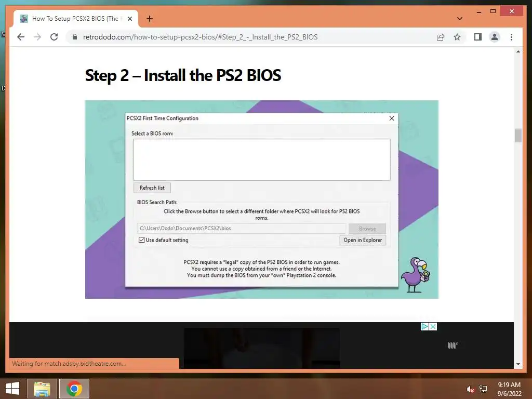Click scrollbar down arrow

pyautogui.click(x=518, y=364)
